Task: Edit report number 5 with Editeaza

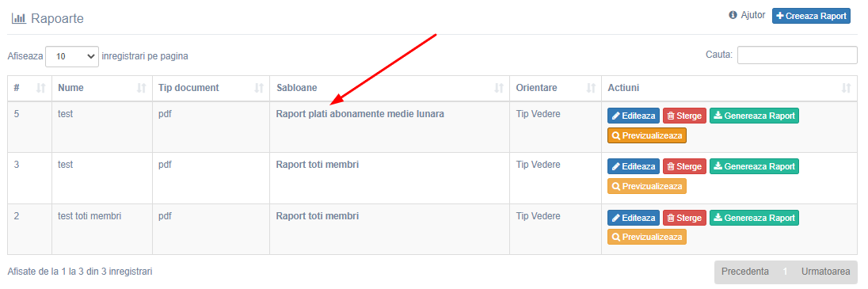Action: tap(634, 116)
